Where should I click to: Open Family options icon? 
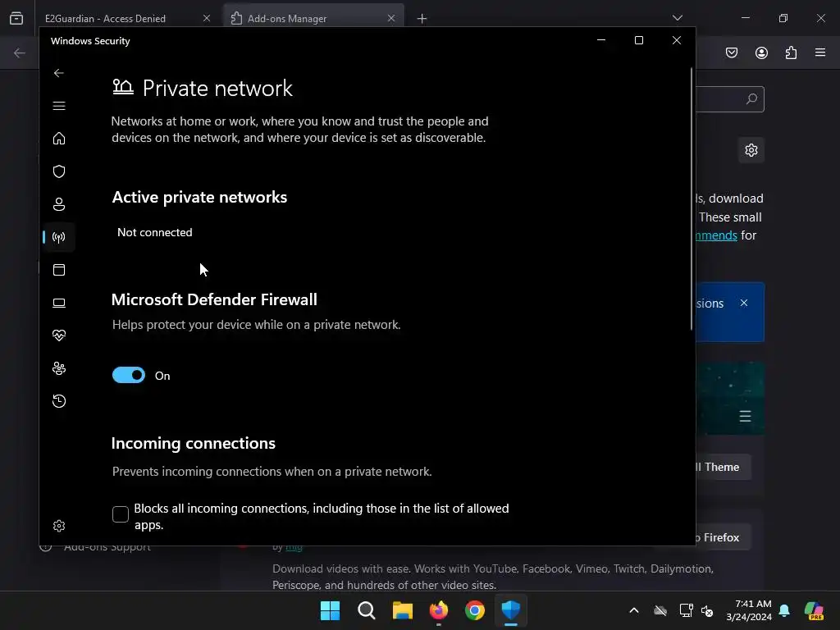(59, 368)
